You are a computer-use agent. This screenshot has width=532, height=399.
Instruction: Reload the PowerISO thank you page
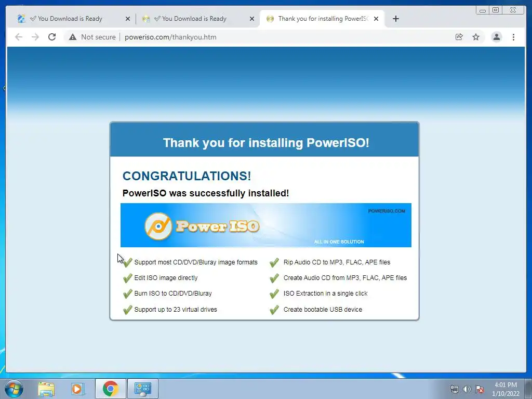52,37
